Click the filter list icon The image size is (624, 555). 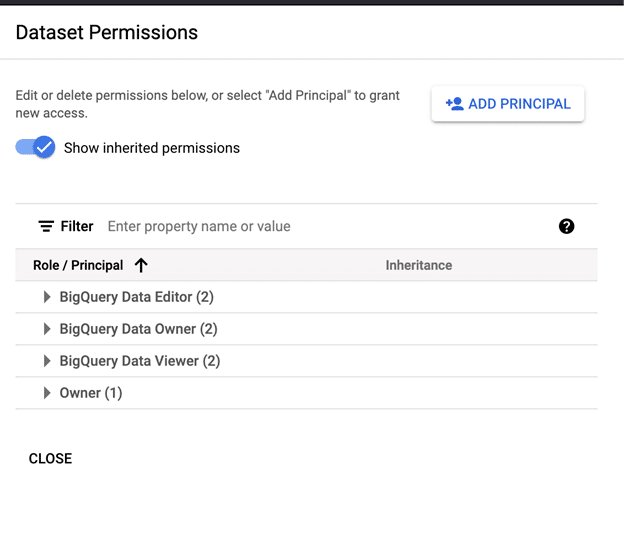(46, 227)
